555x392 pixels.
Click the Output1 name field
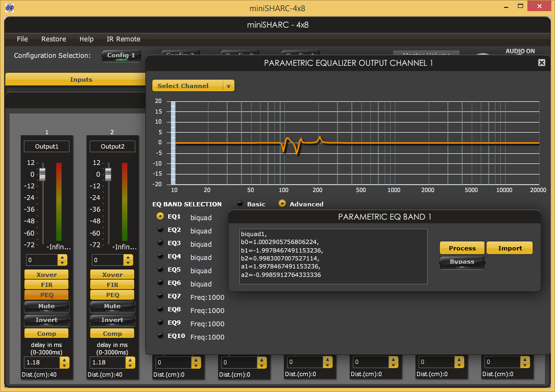[x=46, y=146]
